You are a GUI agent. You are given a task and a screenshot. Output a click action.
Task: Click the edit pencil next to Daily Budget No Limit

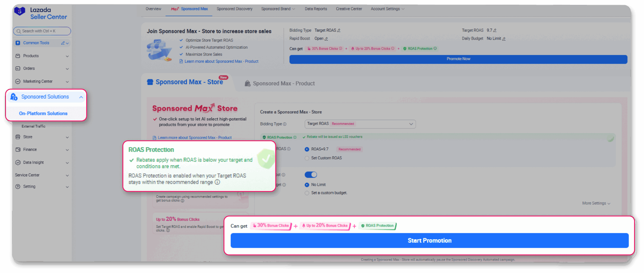tap(504, 39)
